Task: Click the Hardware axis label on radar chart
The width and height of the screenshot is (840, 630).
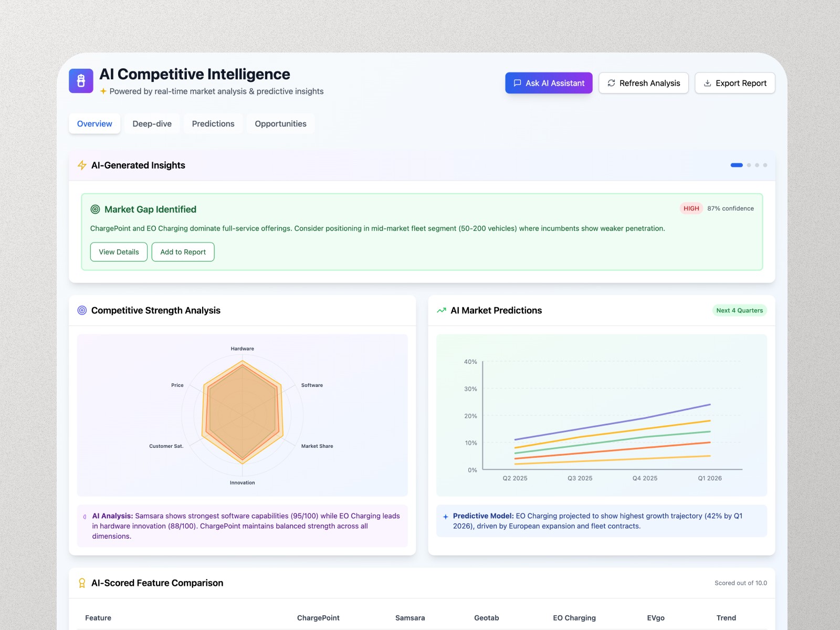Action: point(243,349)
